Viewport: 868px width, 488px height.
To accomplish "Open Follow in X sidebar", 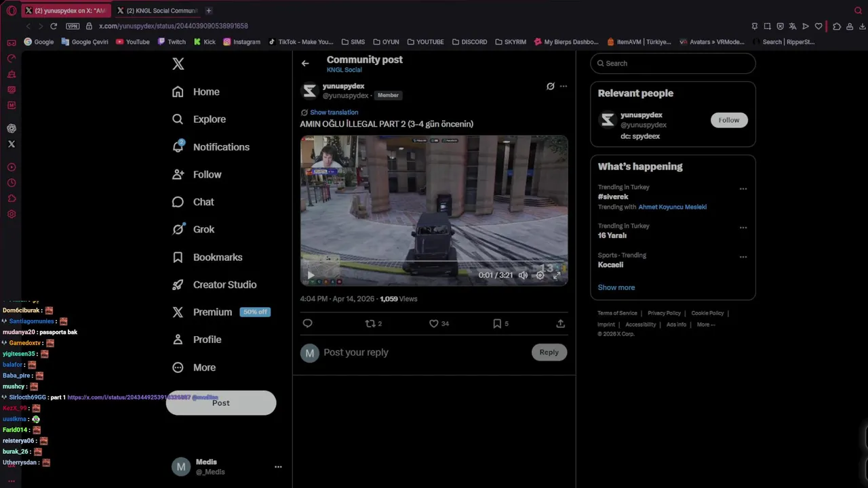I will coord(197,174).
